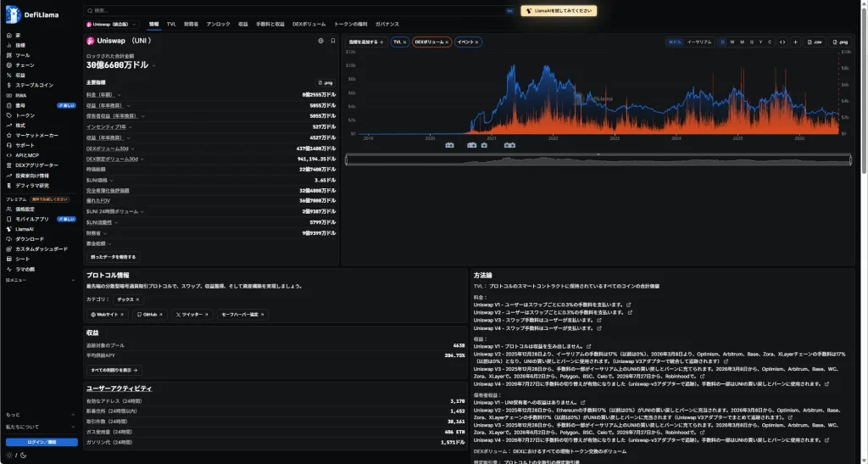Open the Uniswap (統合版) protocol dropdown

point(112,25)
